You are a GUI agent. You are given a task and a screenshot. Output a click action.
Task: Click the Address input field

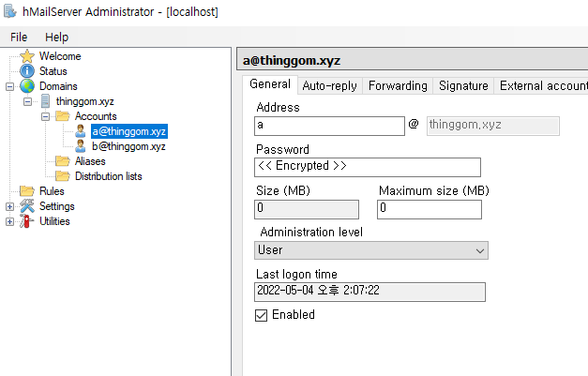[x=329, y=126]
